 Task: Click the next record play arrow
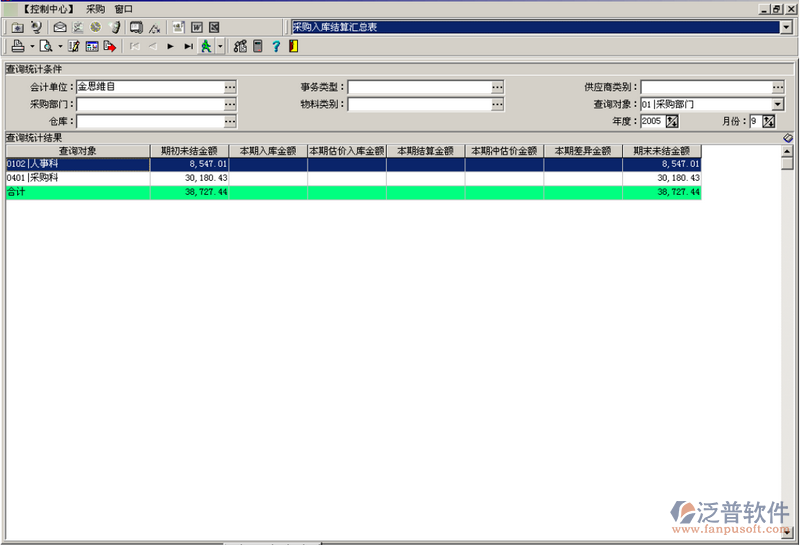tap(171, 46)
